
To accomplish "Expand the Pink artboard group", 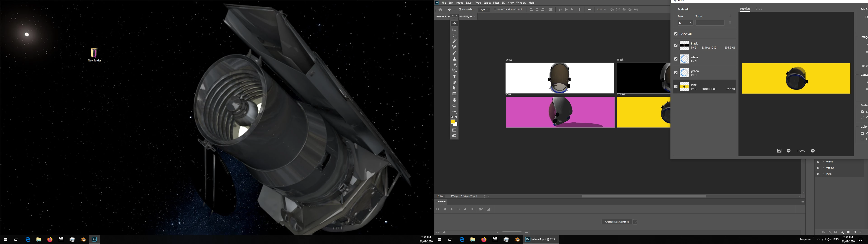I will [823, 174].
